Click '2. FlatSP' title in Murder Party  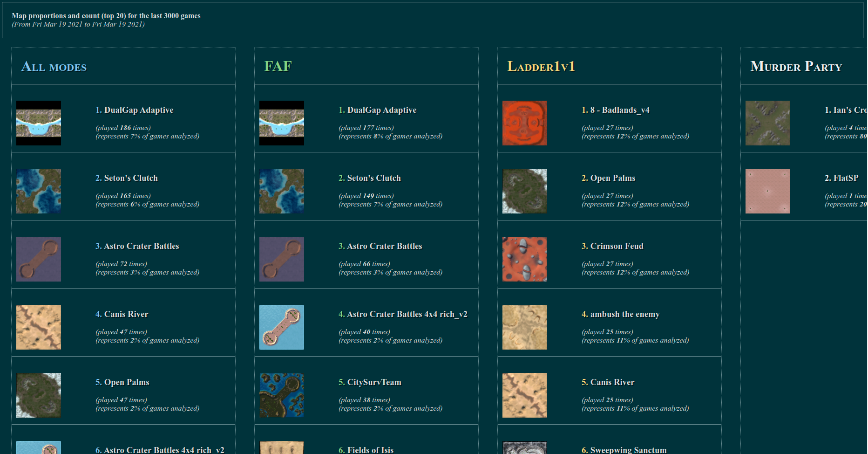[x=842, y=178]
